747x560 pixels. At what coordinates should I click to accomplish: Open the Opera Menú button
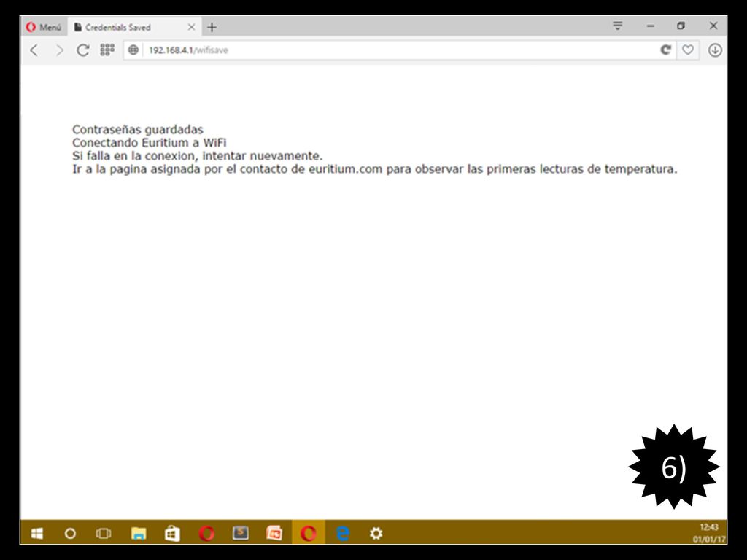44,27
